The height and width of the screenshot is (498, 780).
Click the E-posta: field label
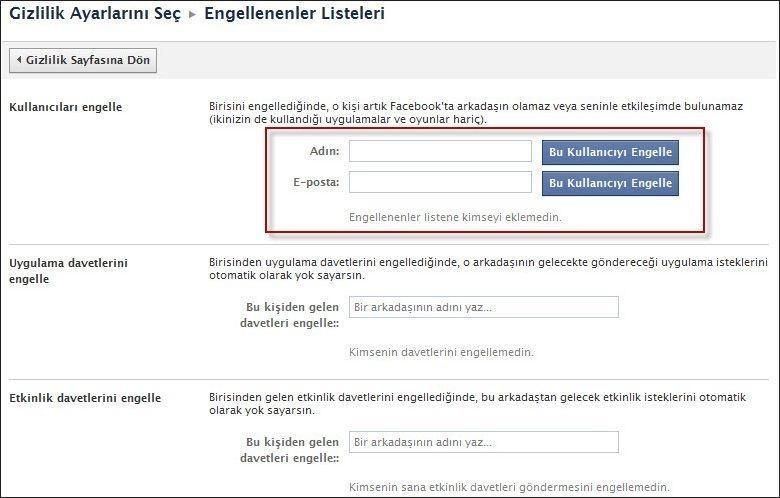316,182
